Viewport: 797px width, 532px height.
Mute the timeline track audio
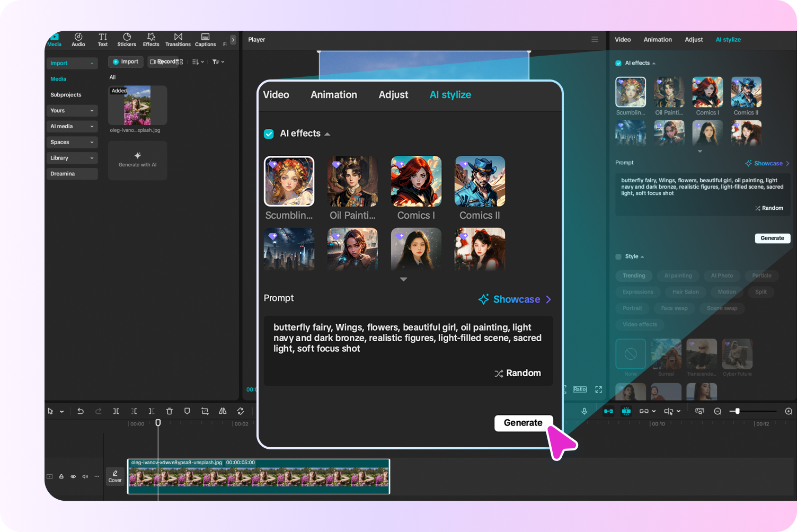(85, 476)
